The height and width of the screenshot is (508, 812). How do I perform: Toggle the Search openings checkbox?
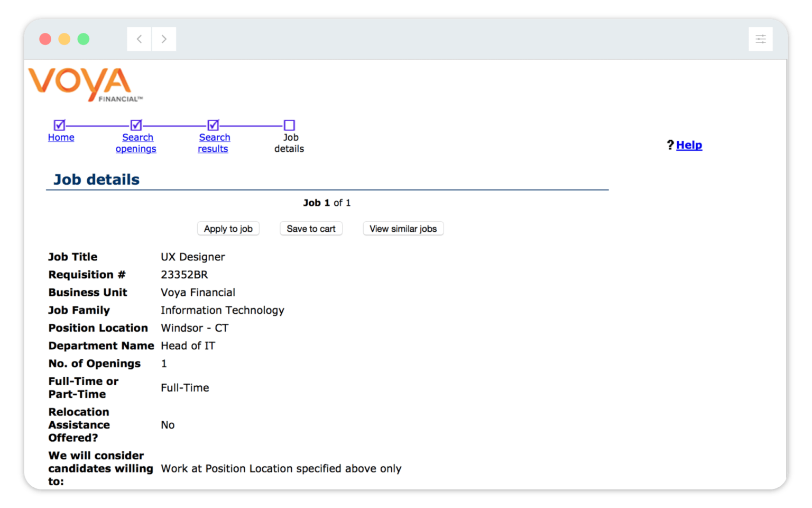pos(135,125)
